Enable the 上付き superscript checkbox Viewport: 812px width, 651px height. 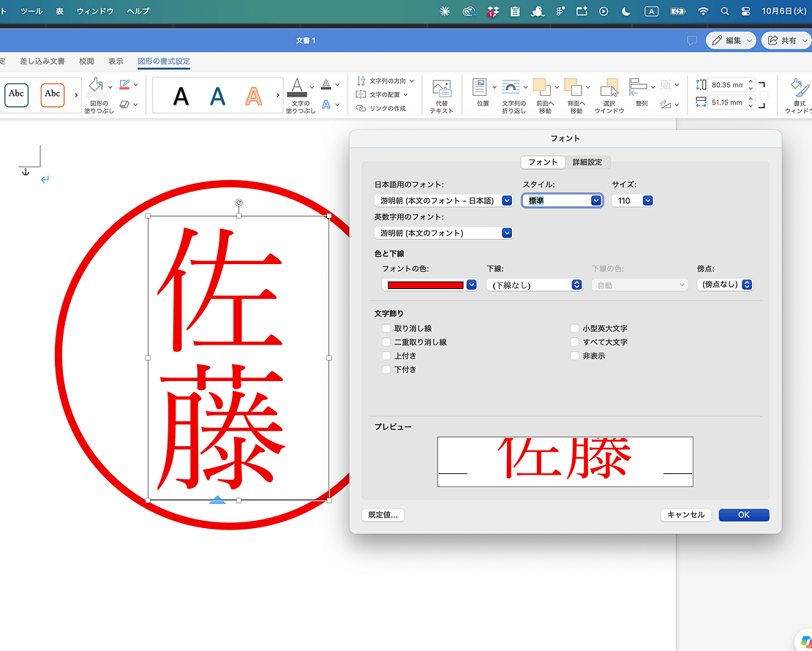[386, 355]
